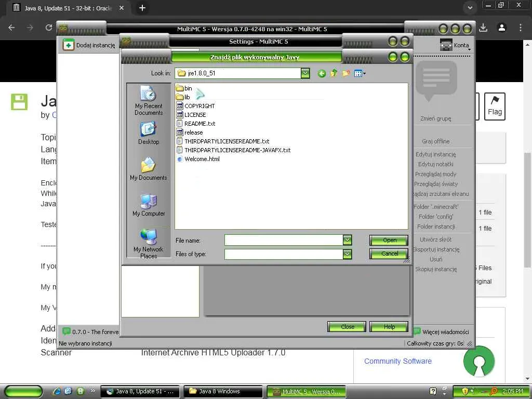
Task: Open My Documents in places sidebar
Action: tap(148, 169)
